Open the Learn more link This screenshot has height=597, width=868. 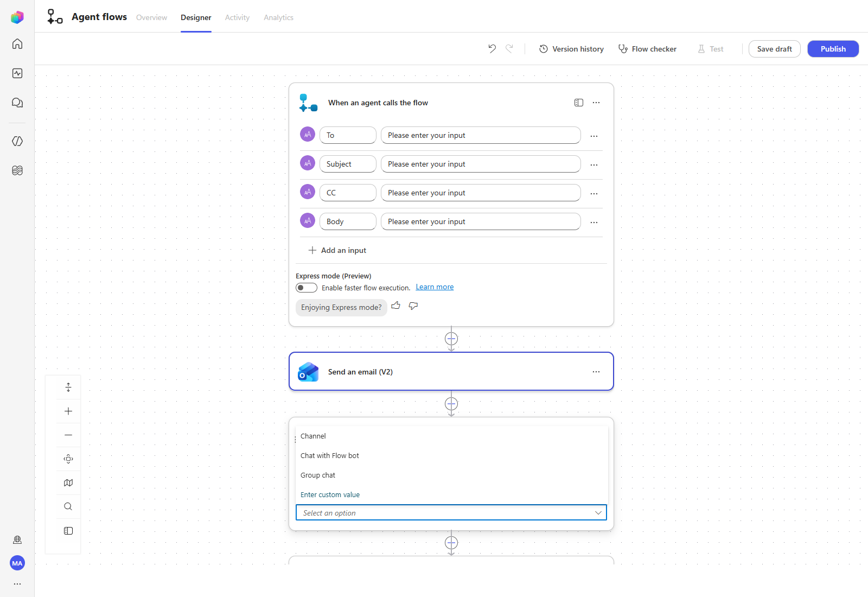[435, 287]
